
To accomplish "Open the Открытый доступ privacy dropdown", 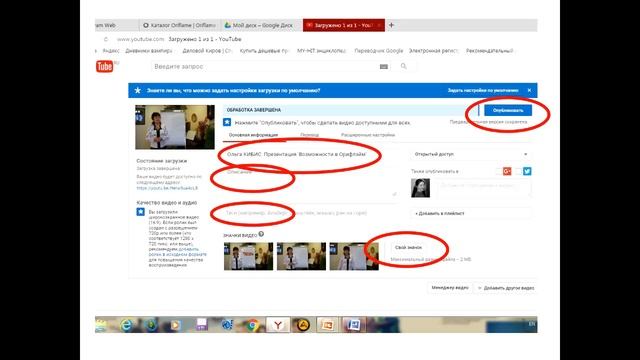I will click(471, 154).
